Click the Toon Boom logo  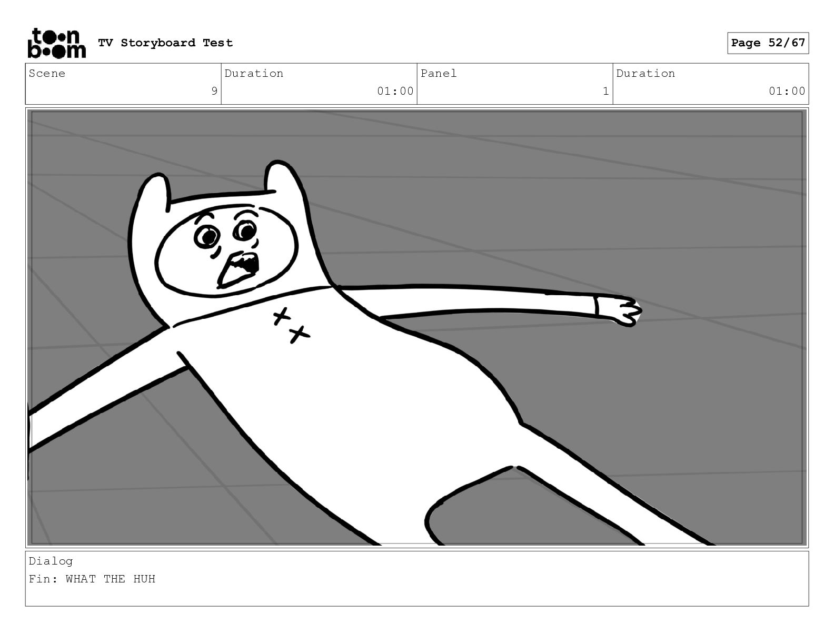coord(56,43)
